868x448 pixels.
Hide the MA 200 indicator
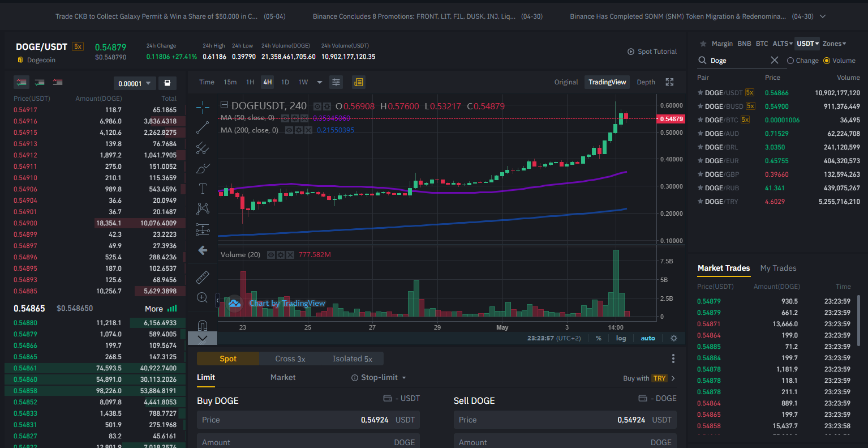(x=289, y=130)
